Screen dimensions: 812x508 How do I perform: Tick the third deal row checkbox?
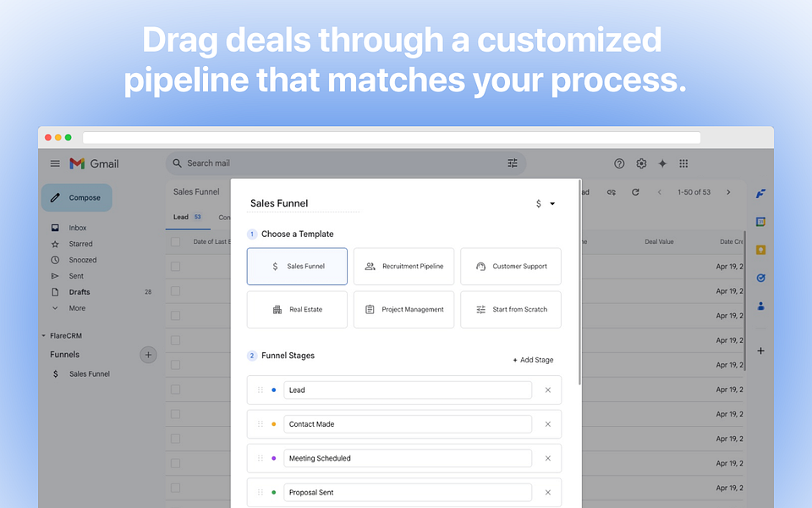[x=176, y=316]
